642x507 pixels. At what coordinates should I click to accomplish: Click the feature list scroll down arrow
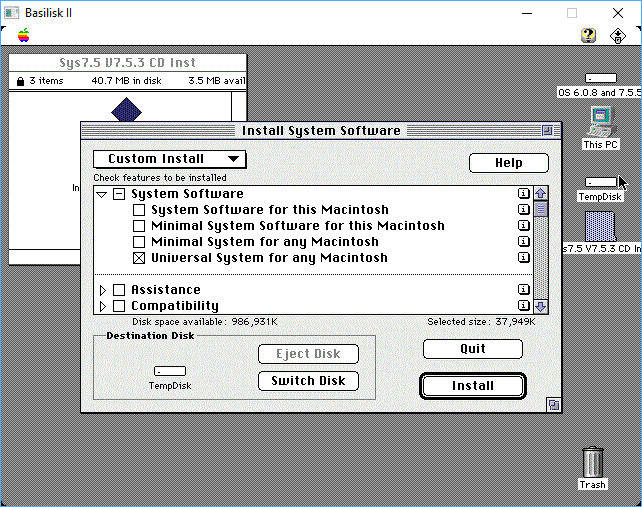[541, 306]
